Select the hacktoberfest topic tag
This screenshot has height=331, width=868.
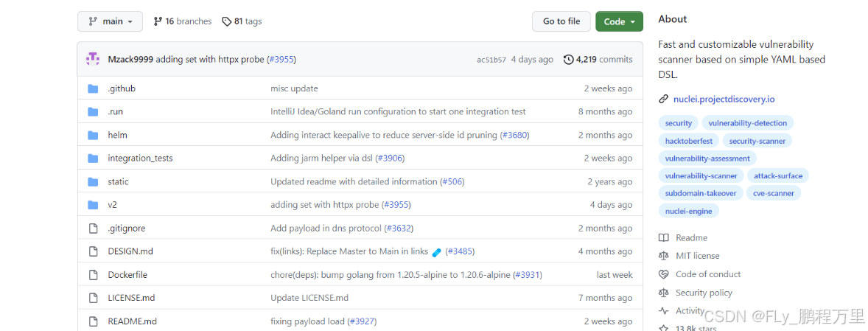click(x=689, y=141)
